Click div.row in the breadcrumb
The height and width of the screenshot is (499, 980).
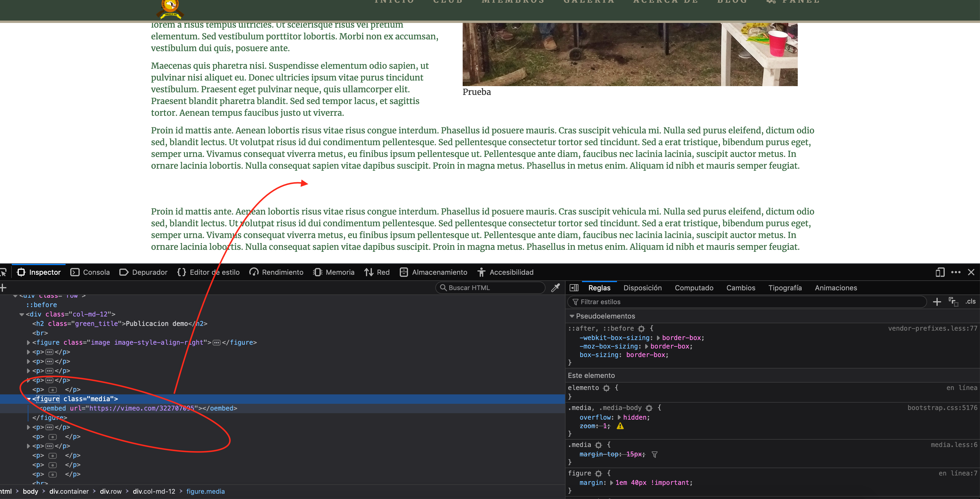click(x=110, y=491)
